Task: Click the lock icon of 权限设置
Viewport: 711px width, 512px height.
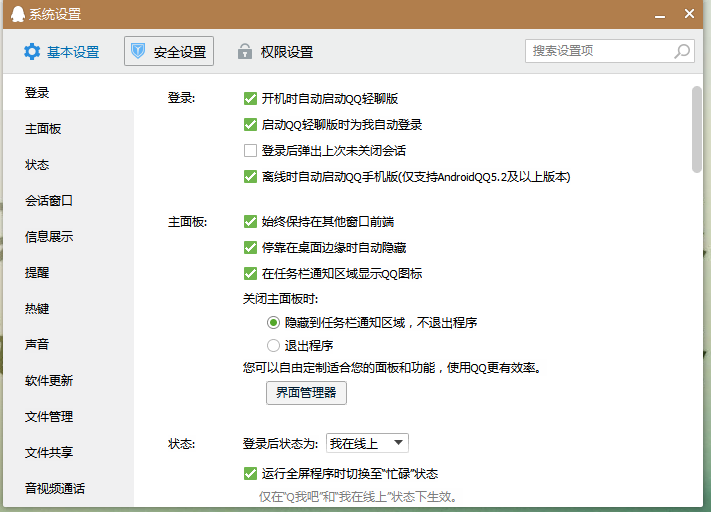Action: click(x=245, y=51)
